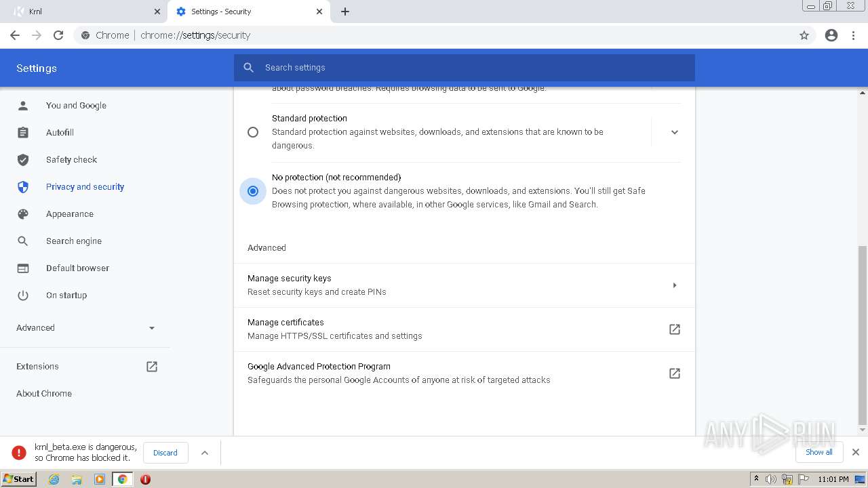Switch to the Krnl tab
This screenshot has width=868, height=488.
tap(85, 12)
